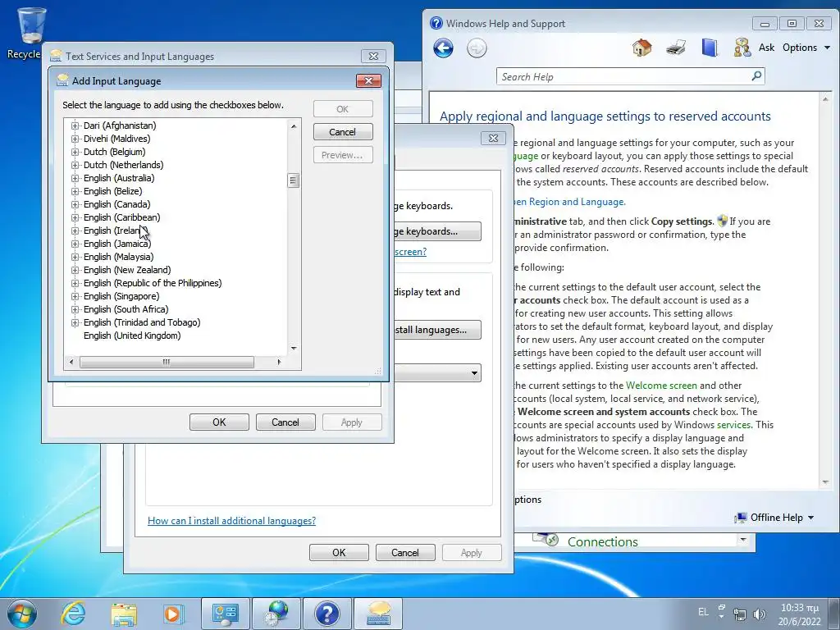The width and height of the screenshot is (840, 630).
Task: Cancel the Add Input Language dialog
Action: [x=343, y=132]
